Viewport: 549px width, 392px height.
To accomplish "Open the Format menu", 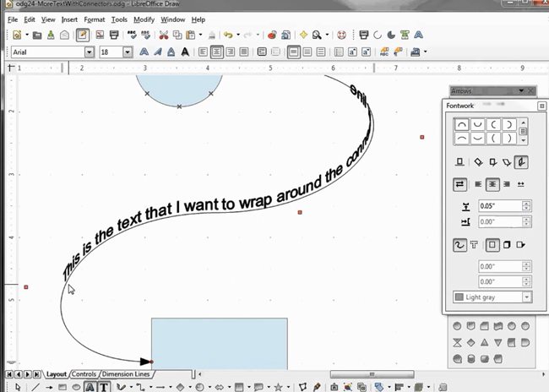I will [95, 19].
